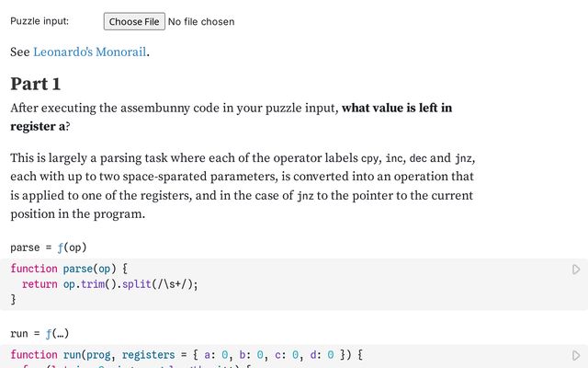Click the "Part 1" heading
Screen dimensions: 588x368
pos(36,84)
